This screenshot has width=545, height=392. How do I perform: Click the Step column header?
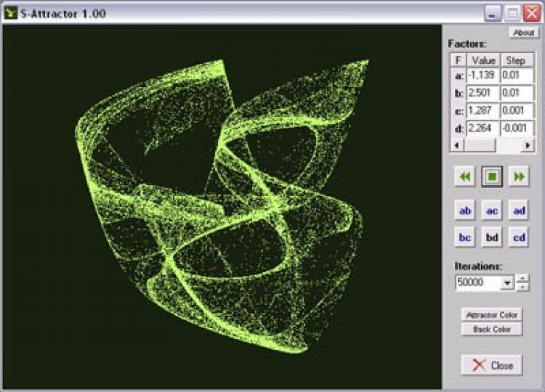(x=517, y=60)
